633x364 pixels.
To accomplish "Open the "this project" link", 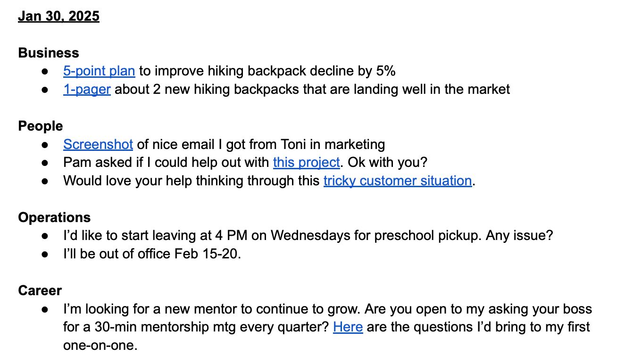I will click(307, 163).
